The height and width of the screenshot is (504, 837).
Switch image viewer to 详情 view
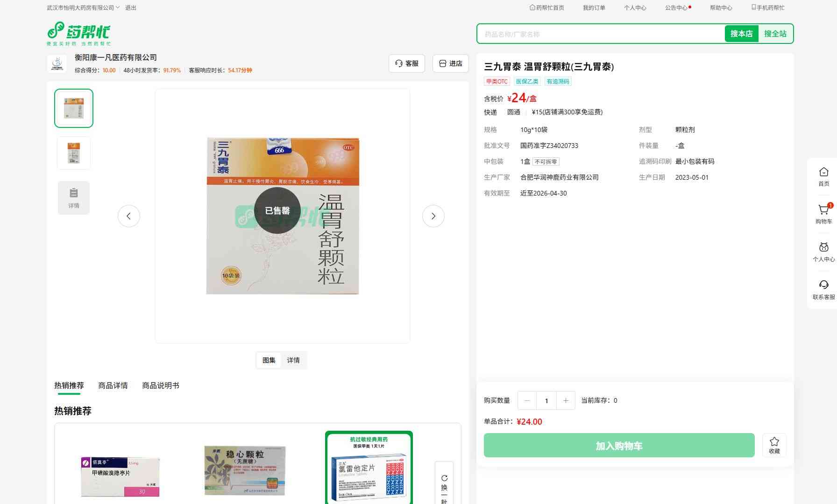pos(293,360)
